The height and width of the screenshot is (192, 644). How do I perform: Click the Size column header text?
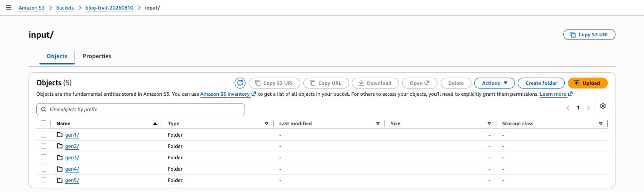[x=395, y=123]
